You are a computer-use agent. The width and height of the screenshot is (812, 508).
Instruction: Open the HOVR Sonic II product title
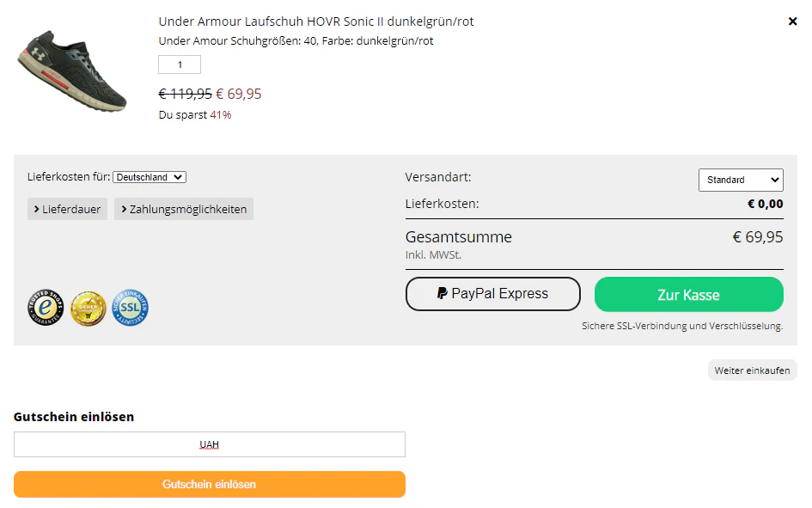tap(316, 21)
